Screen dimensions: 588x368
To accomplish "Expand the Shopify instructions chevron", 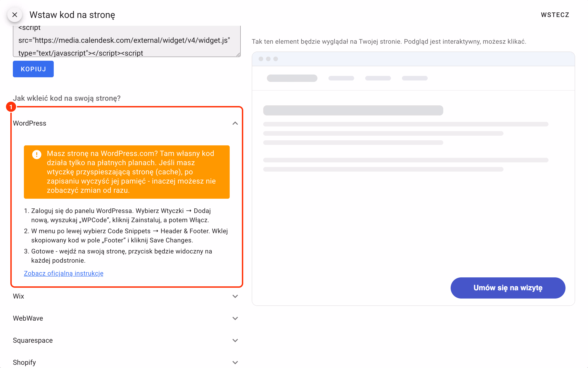I will pos(235,362).
